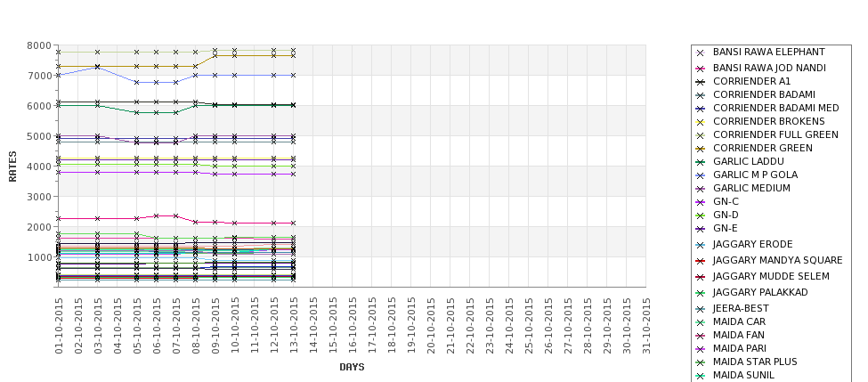Click the CORRIENDER A1 legend marker

701,83
